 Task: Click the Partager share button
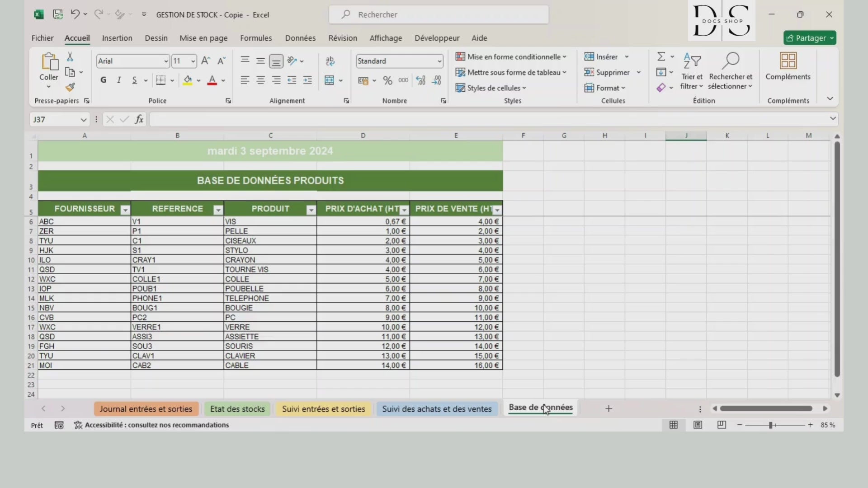[x=810, y=38]
